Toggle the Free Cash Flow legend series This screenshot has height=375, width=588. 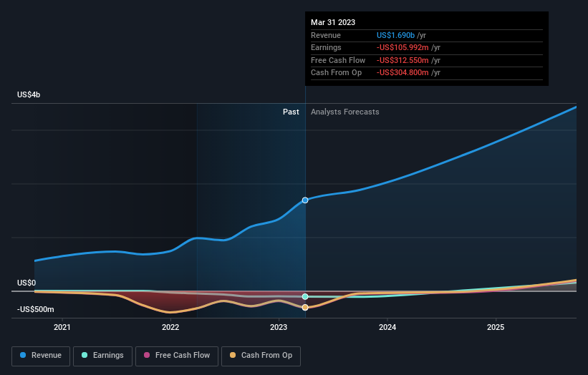[177, 356]
